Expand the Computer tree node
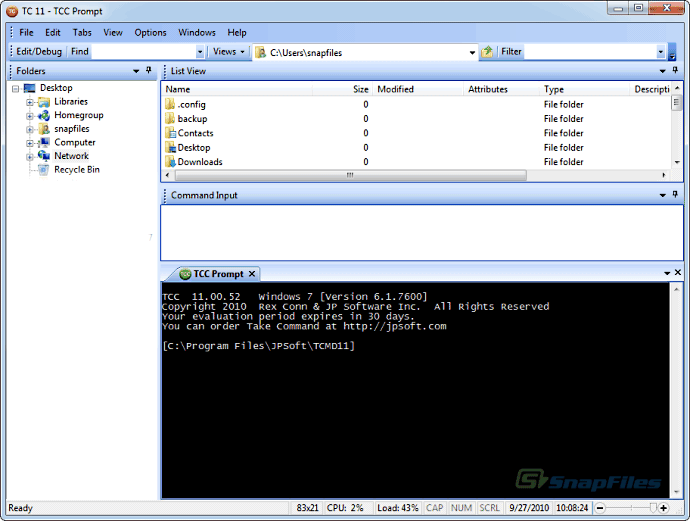690x521 pixels. tap(29, 143)
